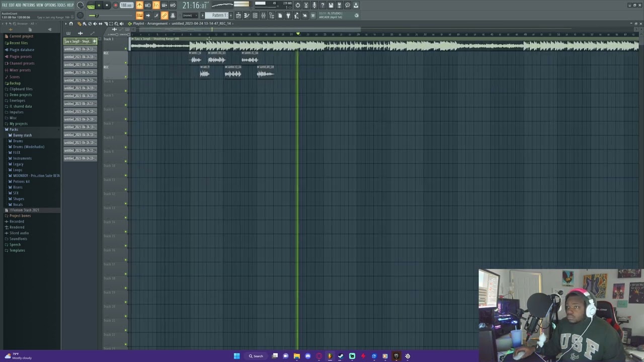This screenshot has height=362, width=644.
Task: Open the Vocals pack folder
Action: point(18,205)
